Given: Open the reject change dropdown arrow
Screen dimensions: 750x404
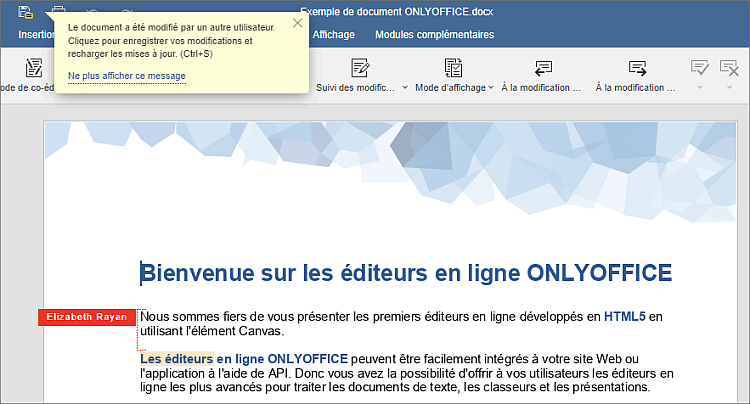Looking at the screenshot, I should click(x=729, y=88).
